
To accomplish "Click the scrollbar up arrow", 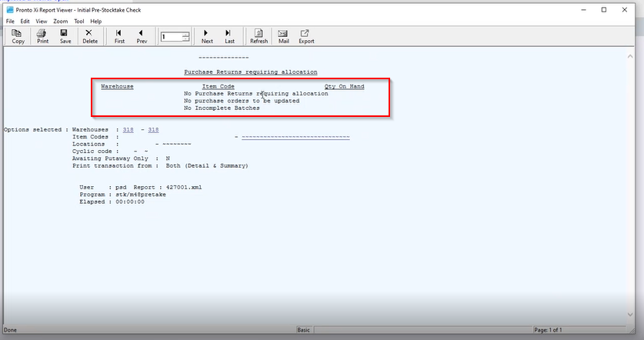I will (630, 56).
